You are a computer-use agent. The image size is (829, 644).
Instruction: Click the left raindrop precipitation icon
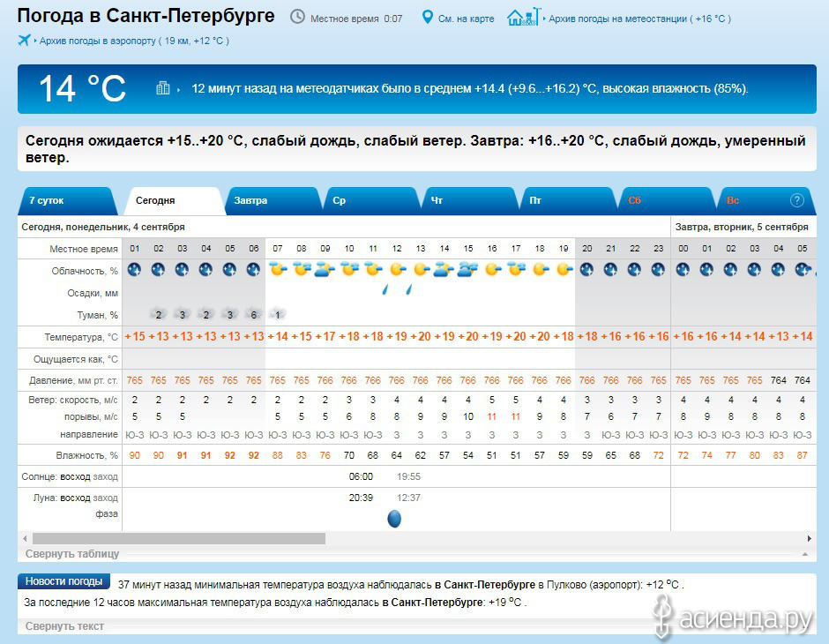tap(385, 289)
